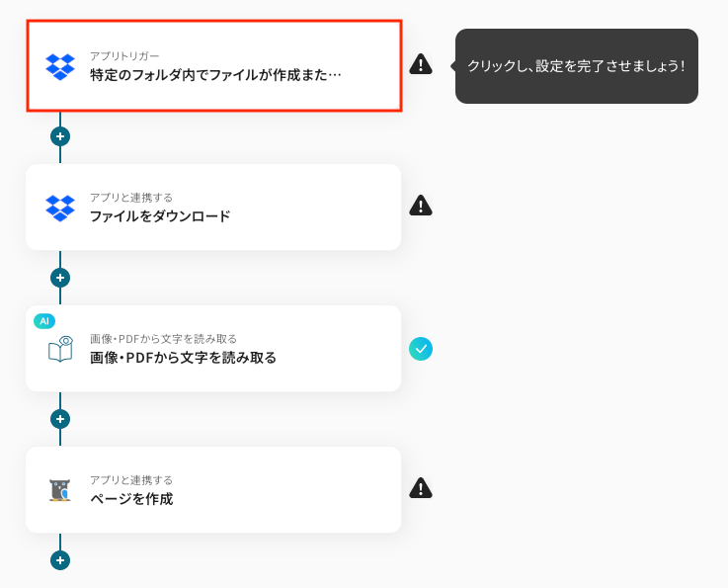Click Dropbox icon in the file download step
The image size is (728, 588).
(60, 208)
